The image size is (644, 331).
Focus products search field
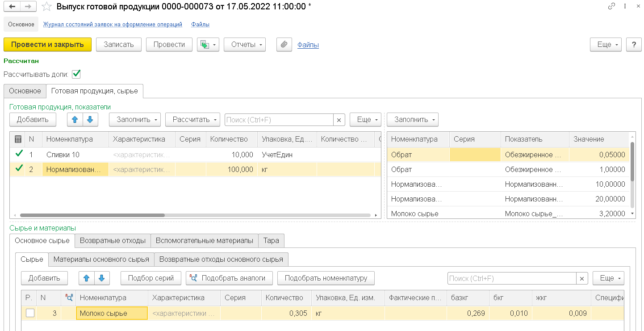tap(279, 120)
